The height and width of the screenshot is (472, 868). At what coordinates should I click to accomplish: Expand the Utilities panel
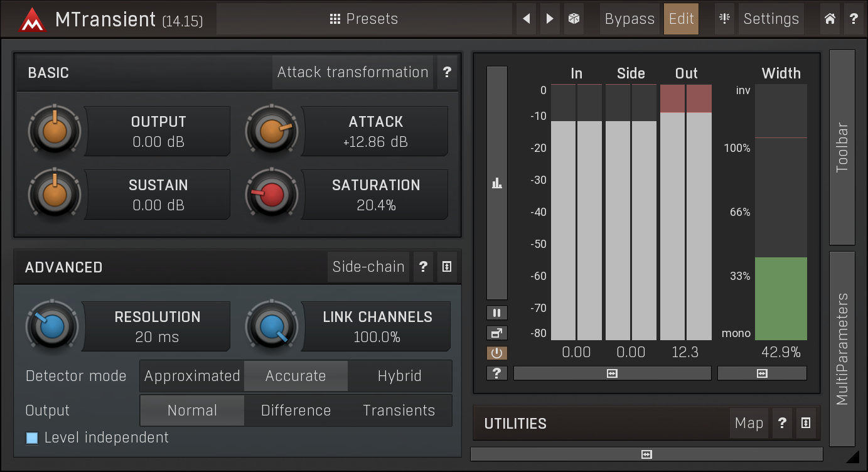click(806, 424)
